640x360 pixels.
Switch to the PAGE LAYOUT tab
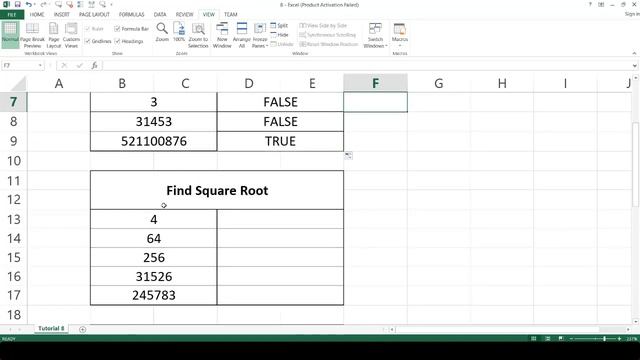(x=94, y=14)
